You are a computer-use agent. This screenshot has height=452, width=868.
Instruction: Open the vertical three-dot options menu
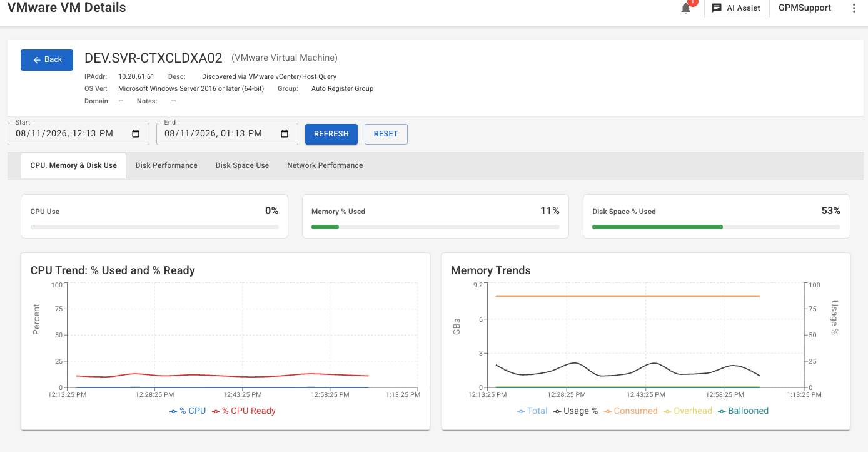(854, 8)
